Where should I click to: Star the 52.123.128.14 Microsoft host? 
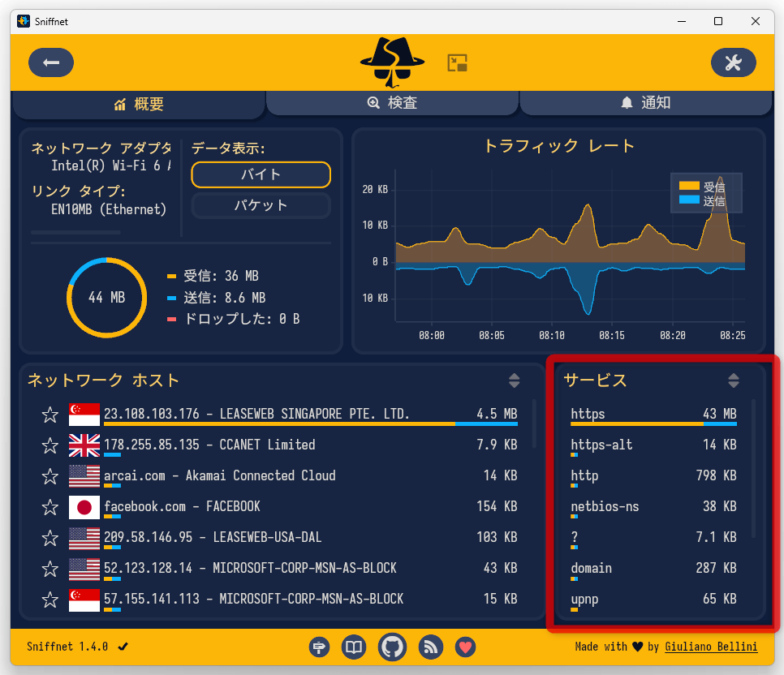50,569
